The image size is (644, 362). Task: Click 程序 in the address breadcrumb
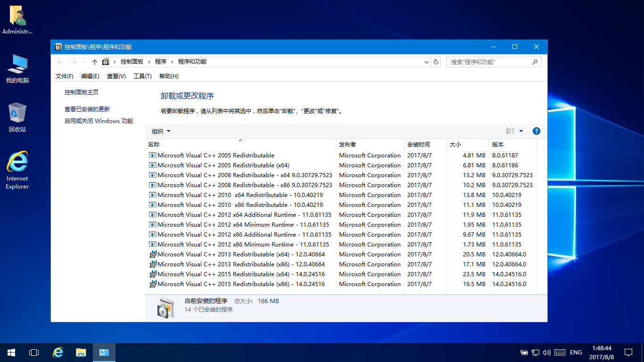161,62
